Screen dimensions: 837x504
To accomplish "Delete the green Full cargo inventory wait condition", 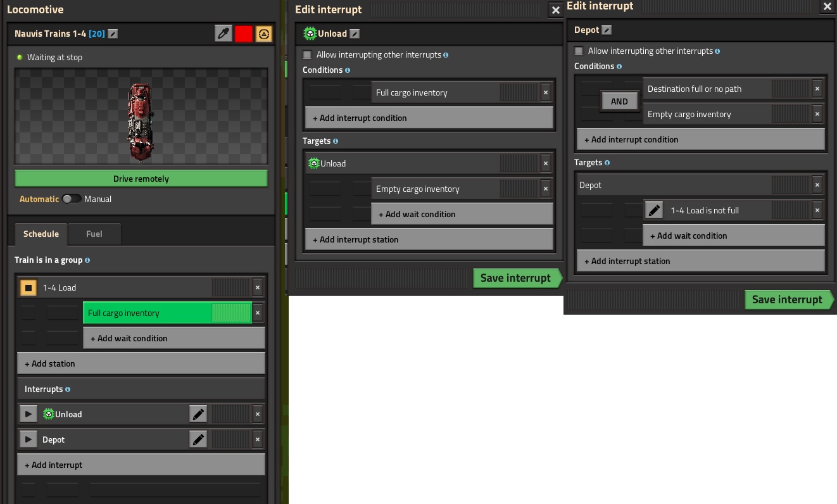I will coord(258,313).
